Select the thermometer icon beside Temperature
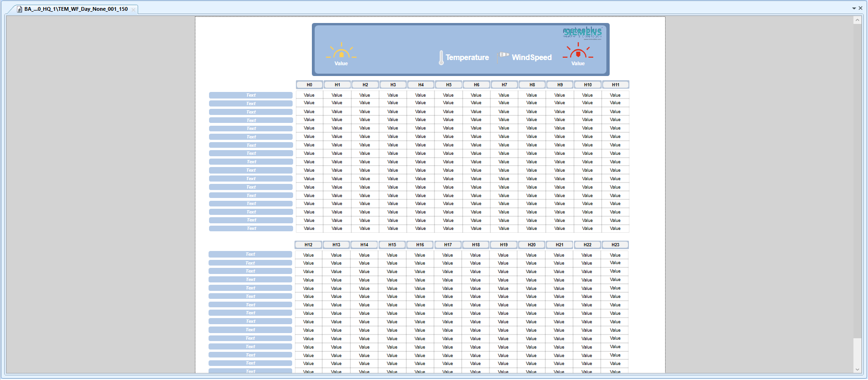This screenshot has height=380, width=868. coord(441,58)
